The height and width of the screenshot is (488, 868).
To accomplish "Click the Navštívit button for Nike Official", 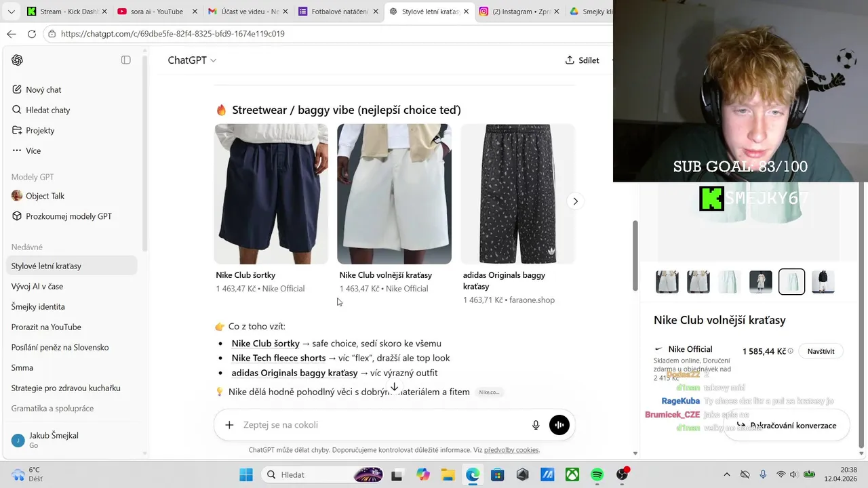I will 821,351.
